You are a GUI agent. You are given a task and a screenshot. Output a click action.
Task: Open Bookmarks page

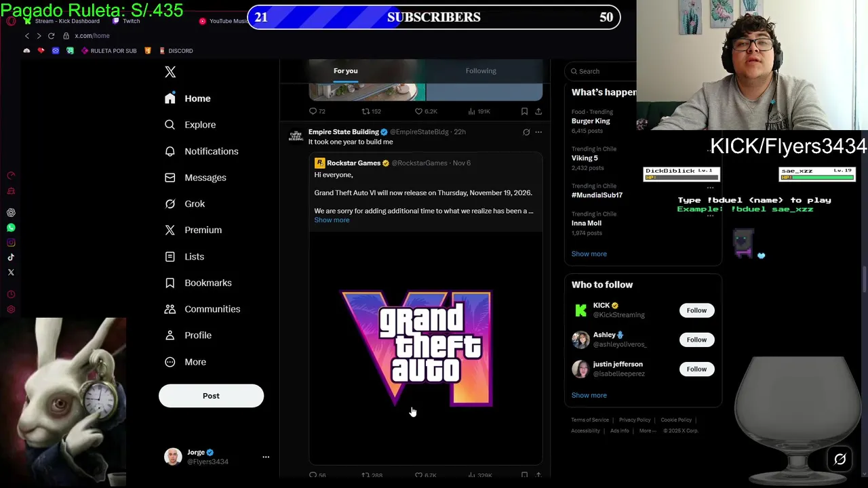click(x=198, y=283)
